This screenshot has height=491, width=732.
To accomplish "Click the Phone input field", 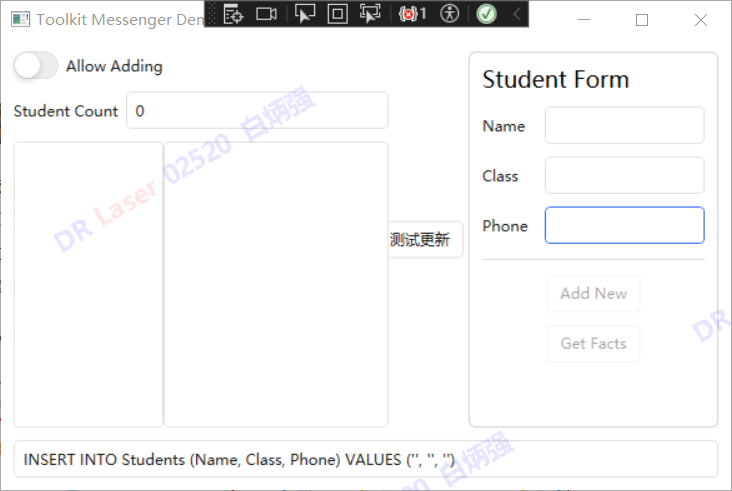I will tap(625, 225).
